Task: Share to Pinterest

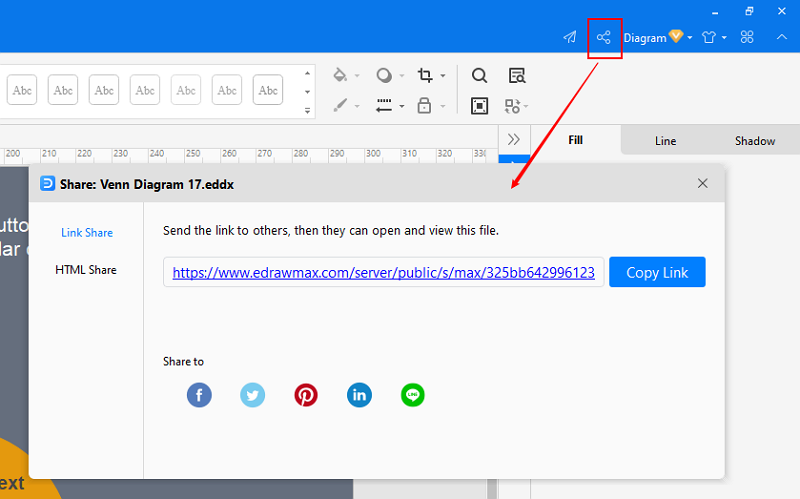Action: (306, 395)
